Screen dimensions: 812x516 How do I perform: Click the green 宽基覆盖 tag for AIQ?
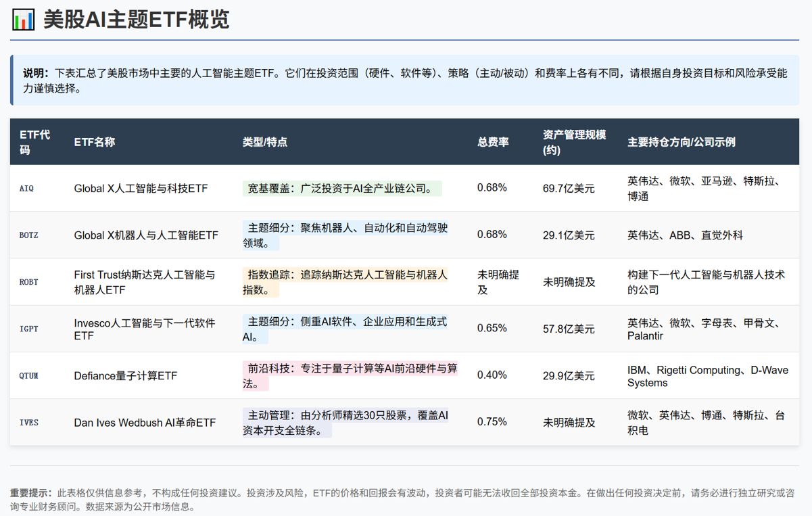(341, 189)
